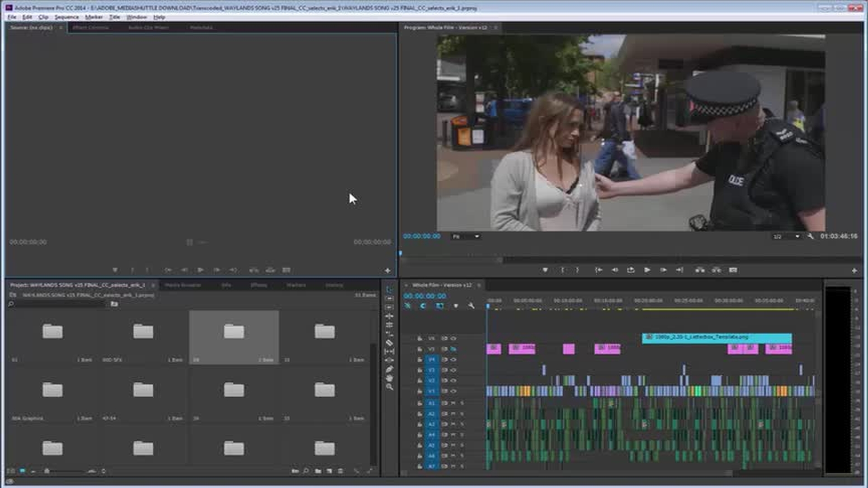Solo audio track A3 with its S button
The image size is (868, 488).
click(462, 423)
